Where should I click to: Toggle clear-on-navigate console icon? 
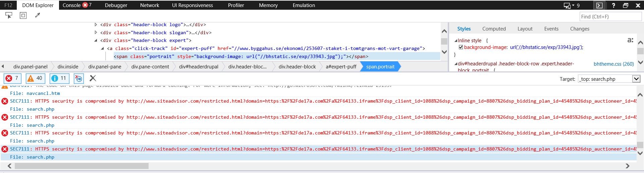pos(78,78)
